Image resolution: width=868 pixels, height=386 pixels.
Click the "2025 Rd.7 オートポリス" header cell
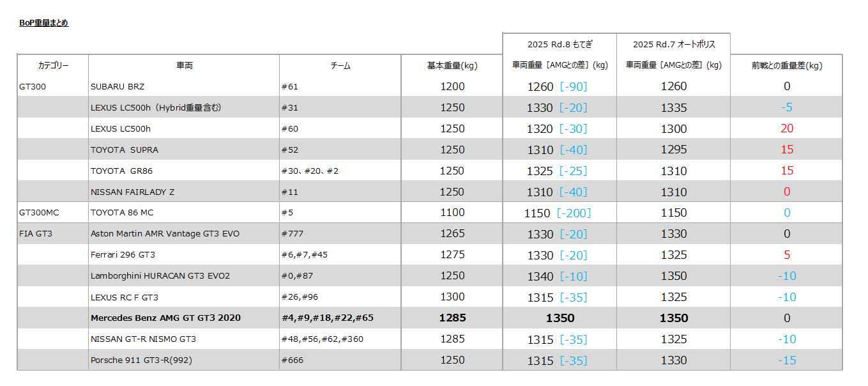tap(673, 45)
